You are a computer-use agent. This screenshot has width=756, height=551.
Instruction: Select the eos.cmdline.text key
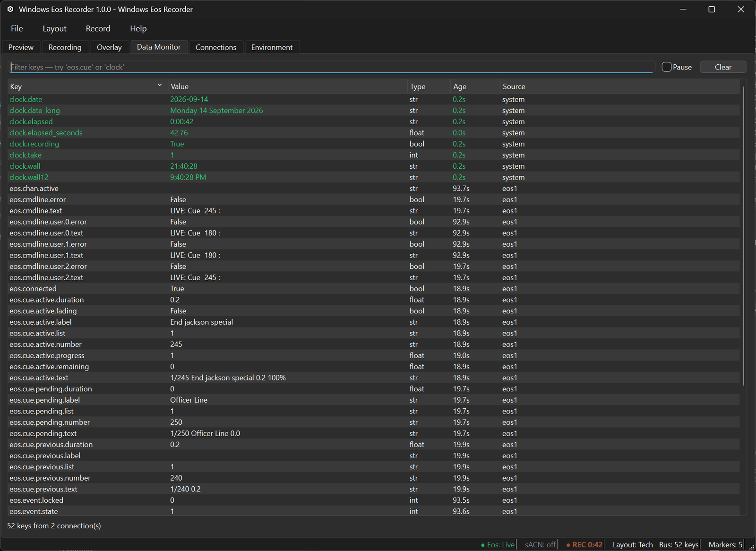[x=36, y=211]
